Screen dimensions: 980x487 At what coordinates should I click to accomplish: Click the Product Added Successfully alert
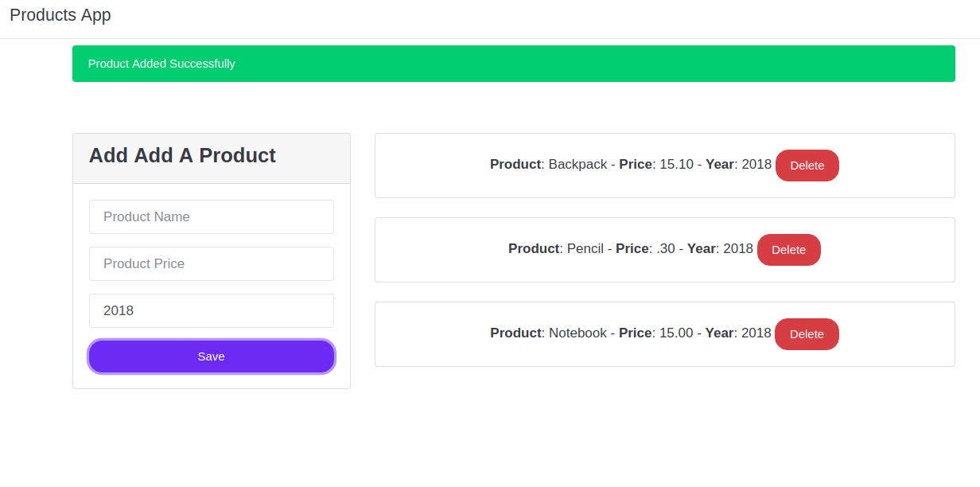513,64
